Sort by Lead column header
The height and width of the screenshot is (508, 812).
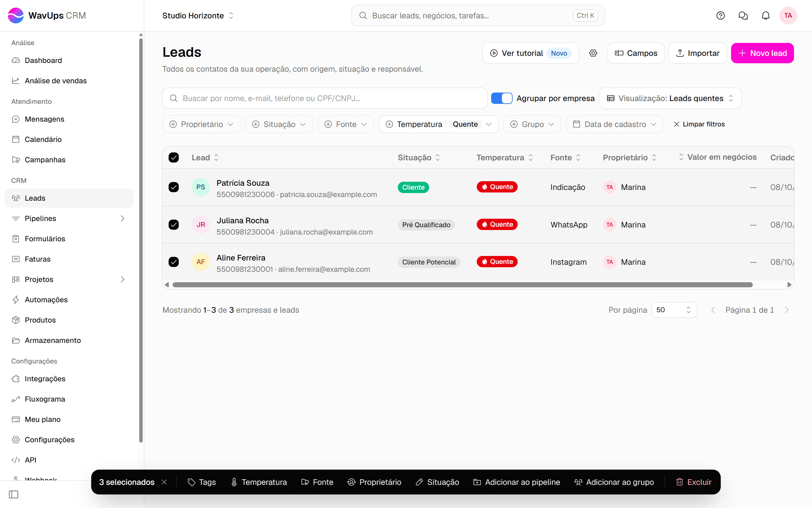(205, 157)
